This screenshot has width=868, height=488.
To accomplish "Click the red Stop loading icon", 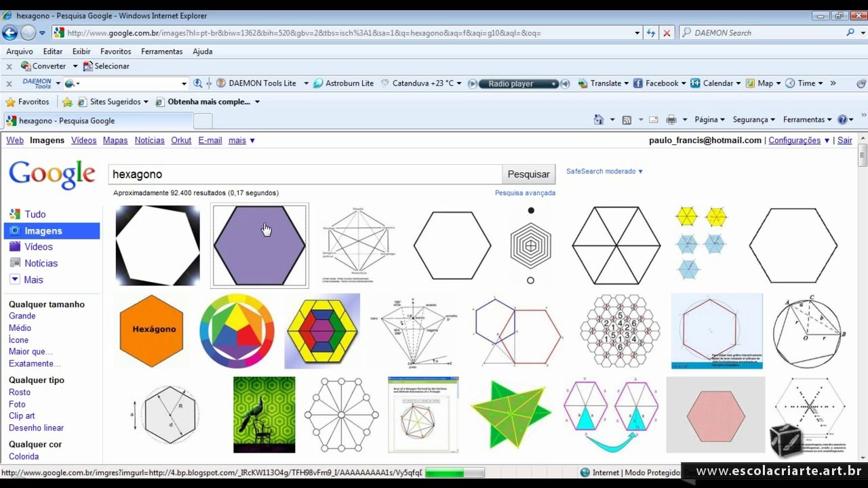I will pyautogui.click(x=667, y=33).
